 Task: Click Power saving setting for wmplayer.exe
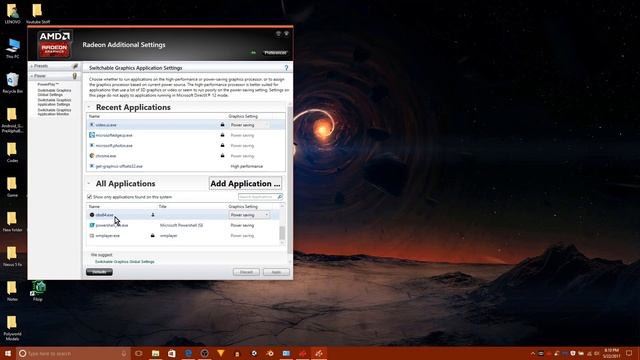242,236
